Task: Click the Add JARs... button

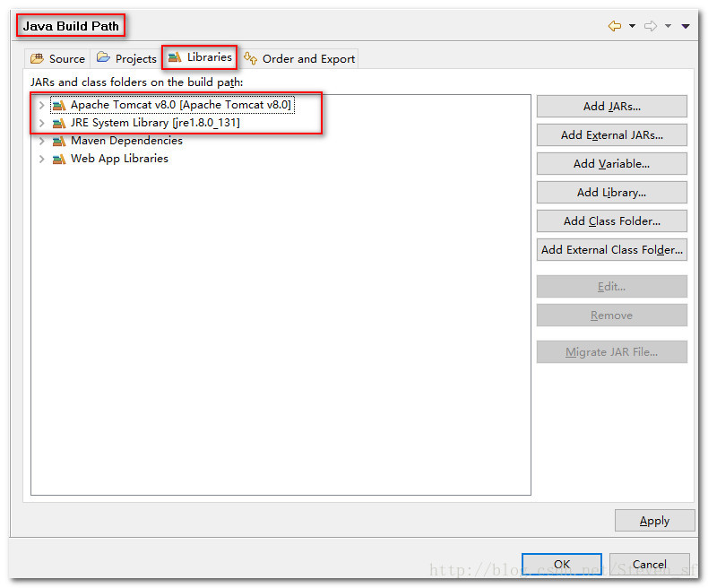Action: [612, 106]
